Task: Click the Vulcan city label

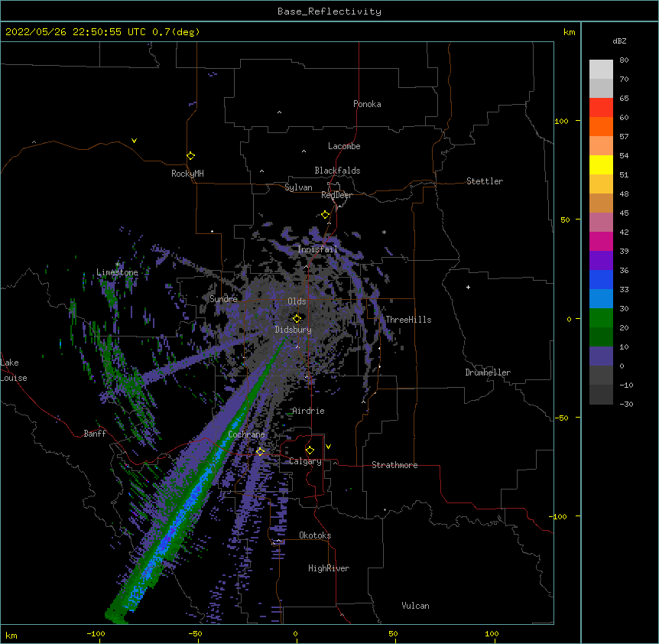Action: pos(415,606)
